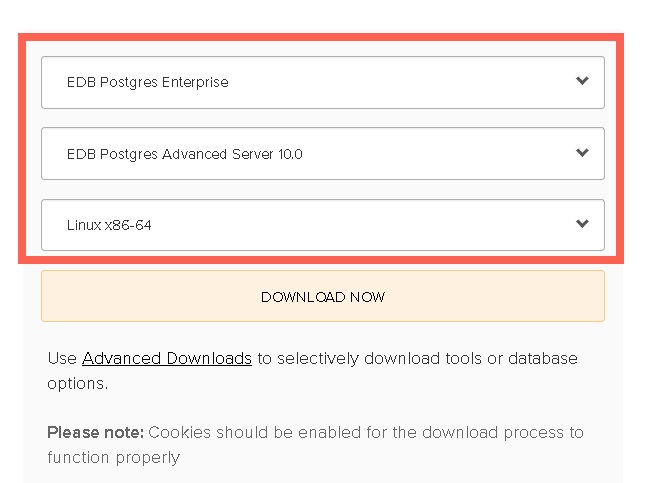Click chevron arrow beside Advanced Server 10.0

pos(582,152)
